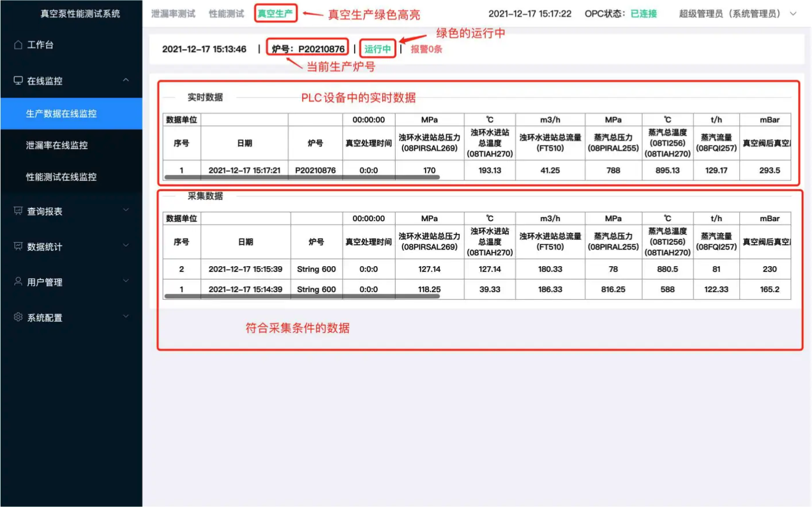Click date 2021-12-17 15:15:39 in 采集数据 table
The height and width of the screenshot is (507, 812).
(245, 269)
